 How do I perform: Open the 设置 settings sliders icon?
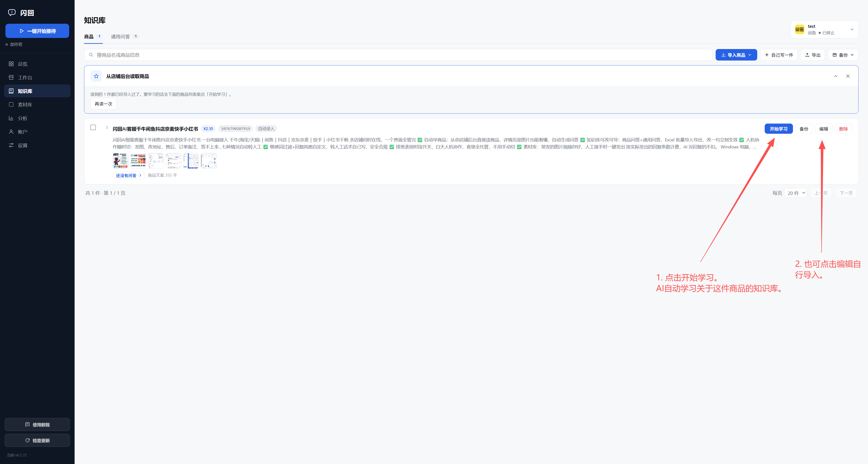(11, 145)
